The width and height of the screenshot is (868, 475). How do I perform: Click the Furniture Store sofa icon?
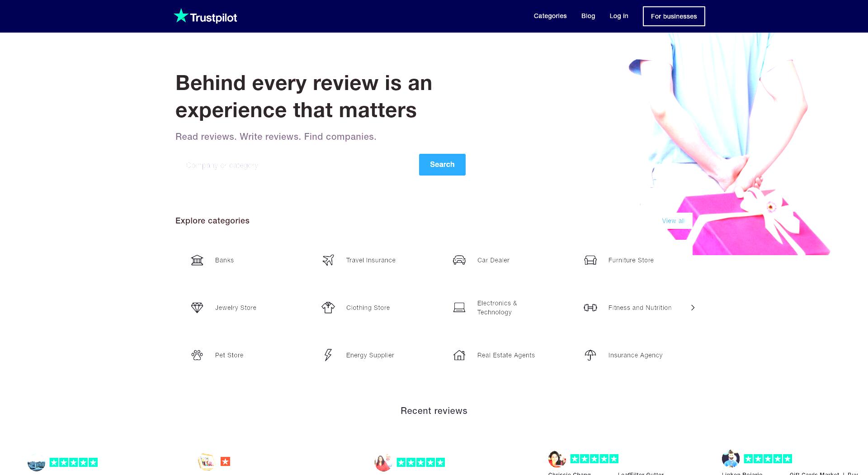(x=590, y=260)
